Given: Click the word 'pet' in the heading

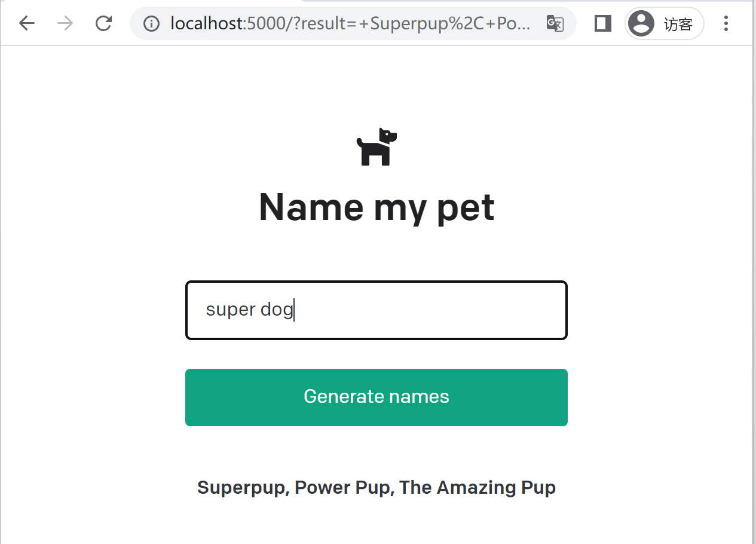Looking at the screenshot, I should [x=466, y=207].
